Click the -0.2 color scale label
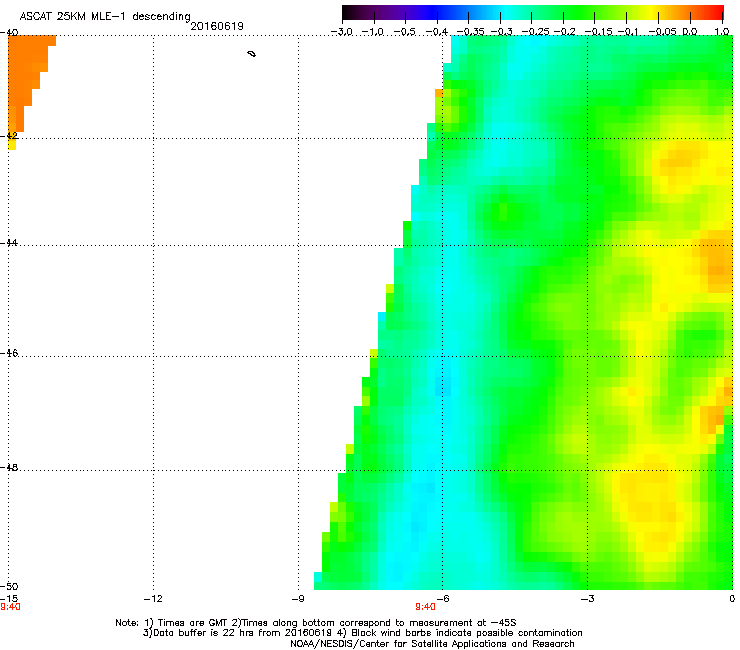 564,32
